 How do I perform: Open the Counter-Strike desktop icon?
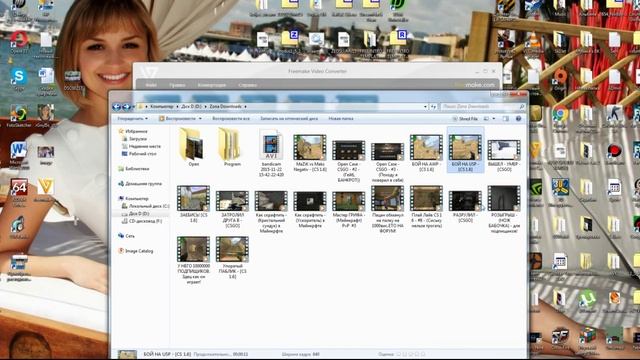pos(614,116)
